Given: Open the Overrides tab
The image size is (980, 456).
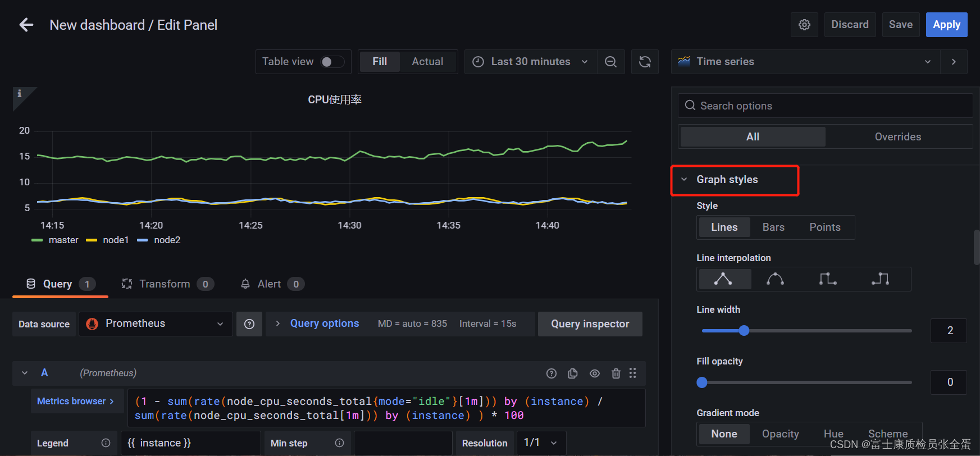Looking at the screenshot, I should 897,137.
